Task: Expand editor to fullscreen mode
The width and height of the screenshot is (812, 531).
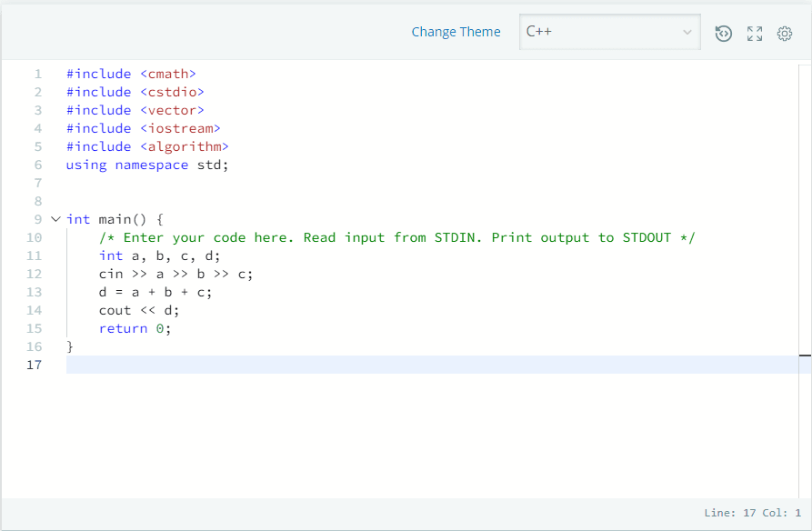Action: 754,34
